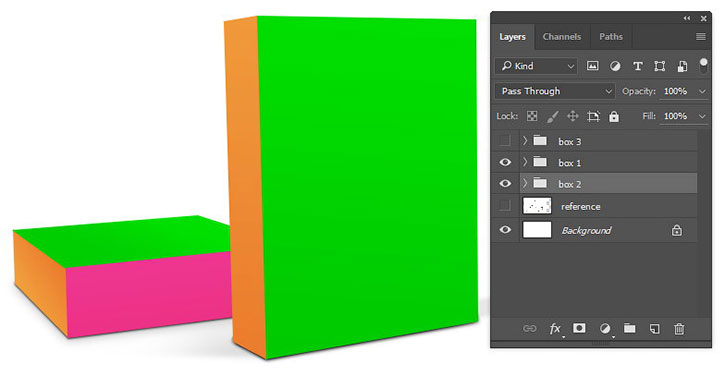The image size is (725, 376).
Task: Expand the box 1 group
Action: 525,162
